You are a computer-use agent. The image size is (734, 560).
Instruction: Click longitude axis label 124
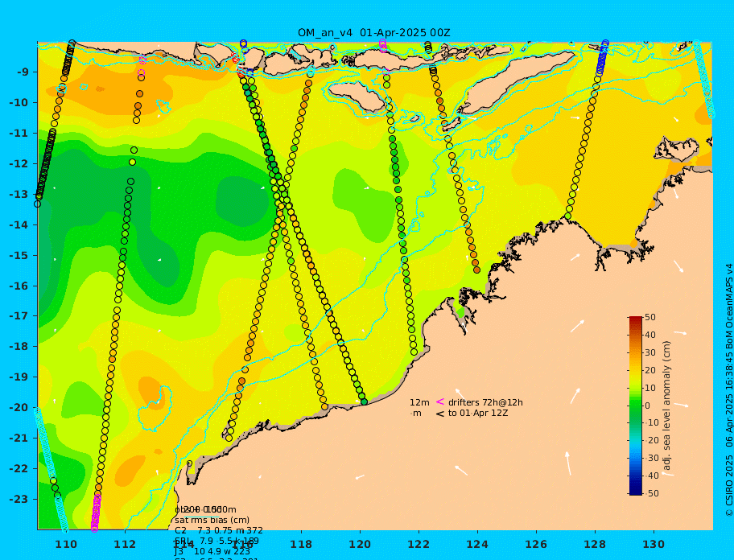[477, 544]
